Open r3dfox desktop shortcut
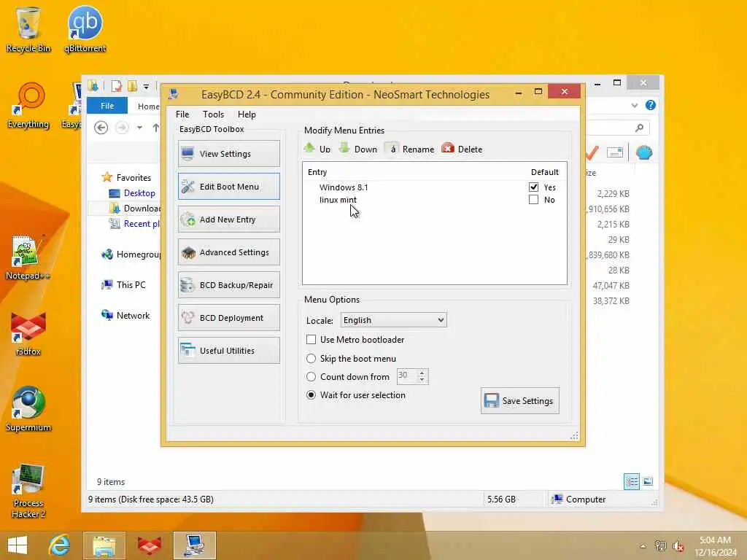The width and height of the screenshot is (747, 560). click(28, 332)
